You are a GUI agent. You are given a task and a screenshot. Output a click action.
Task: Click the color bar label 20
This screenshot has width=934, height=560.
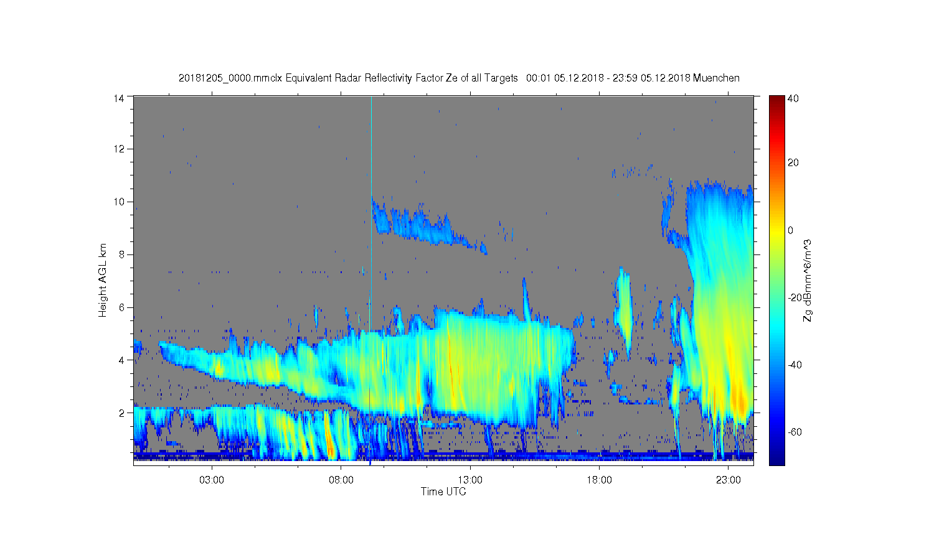coord(793,163)
